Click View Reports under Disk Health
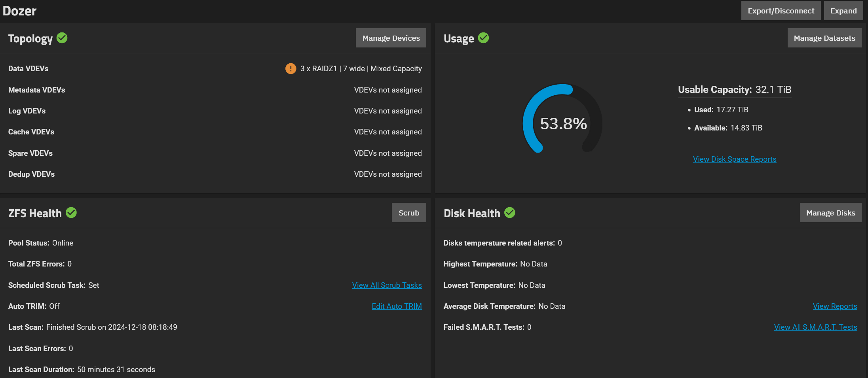Image resolution: width=868 pixels, height=378 pixels. tap(835, 306)
